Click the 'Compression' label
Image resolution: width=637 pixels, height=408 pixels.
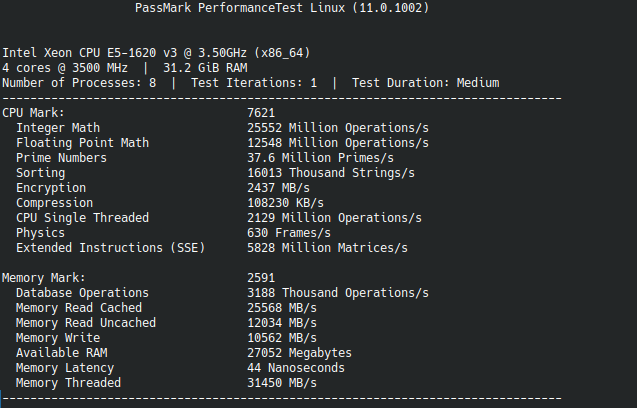pos(54,203)
